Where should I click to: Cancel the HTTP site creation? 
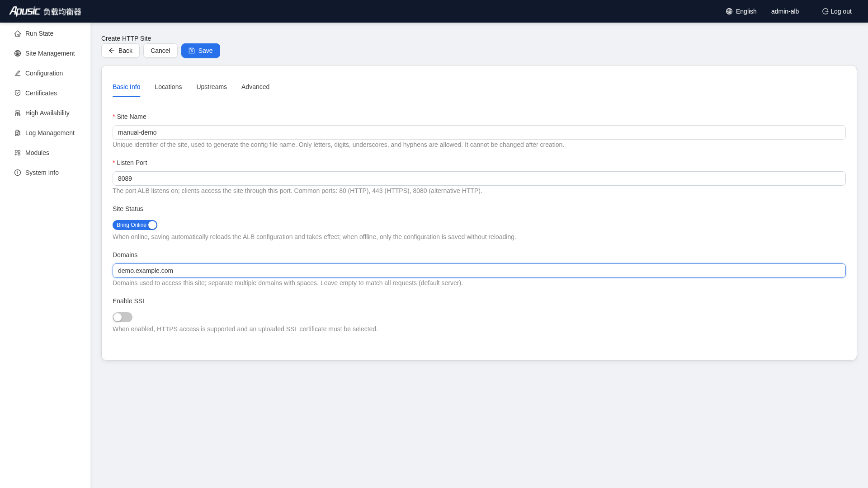160,51
